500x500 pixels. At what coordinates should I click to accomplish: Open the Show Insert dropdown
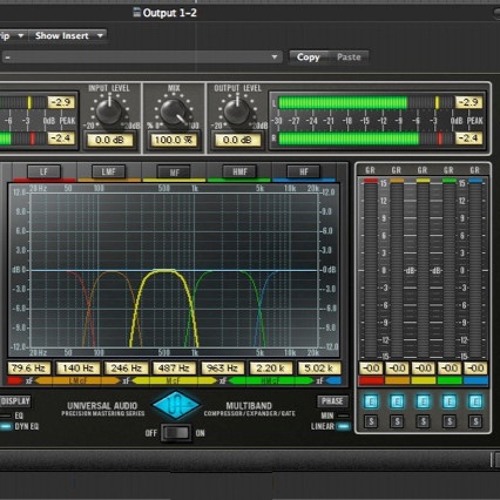pos(68,36)
